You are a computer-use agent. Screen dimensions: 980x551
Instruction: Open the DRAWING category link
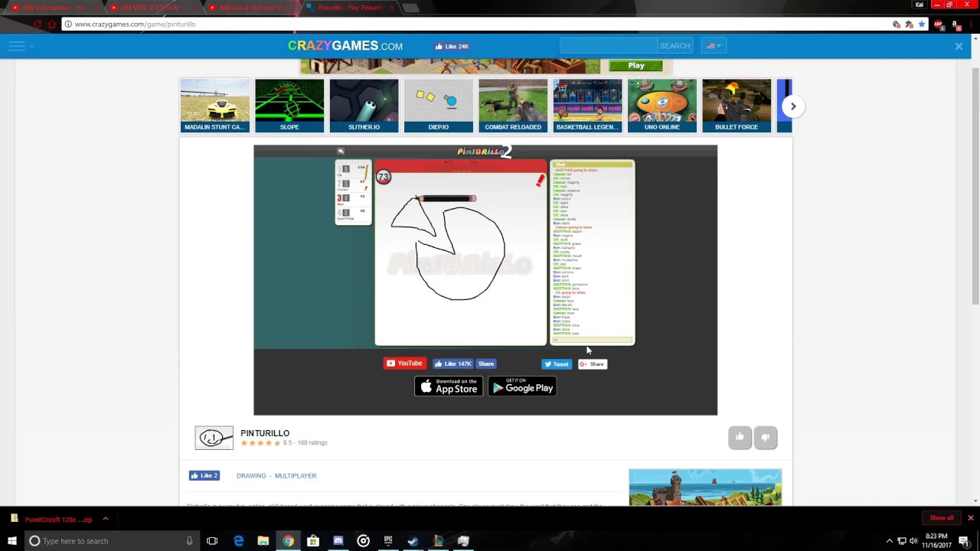coord(251,476)
